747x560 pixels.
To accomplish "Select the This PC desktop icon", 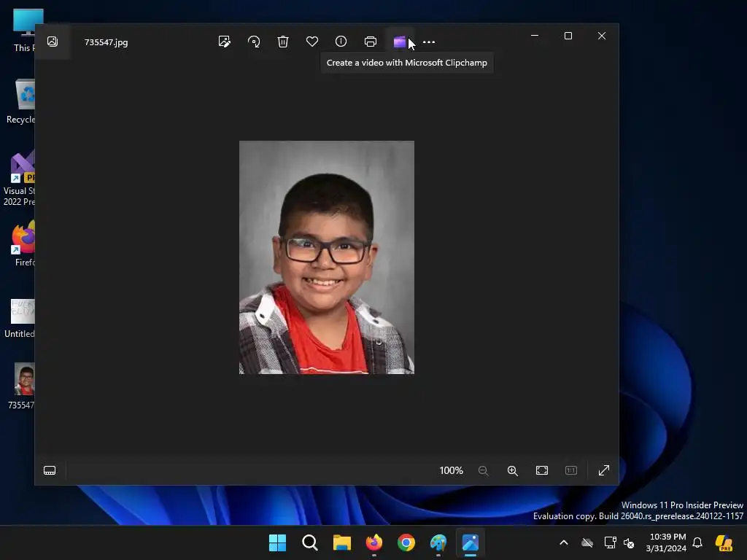I will pos(24,31).
